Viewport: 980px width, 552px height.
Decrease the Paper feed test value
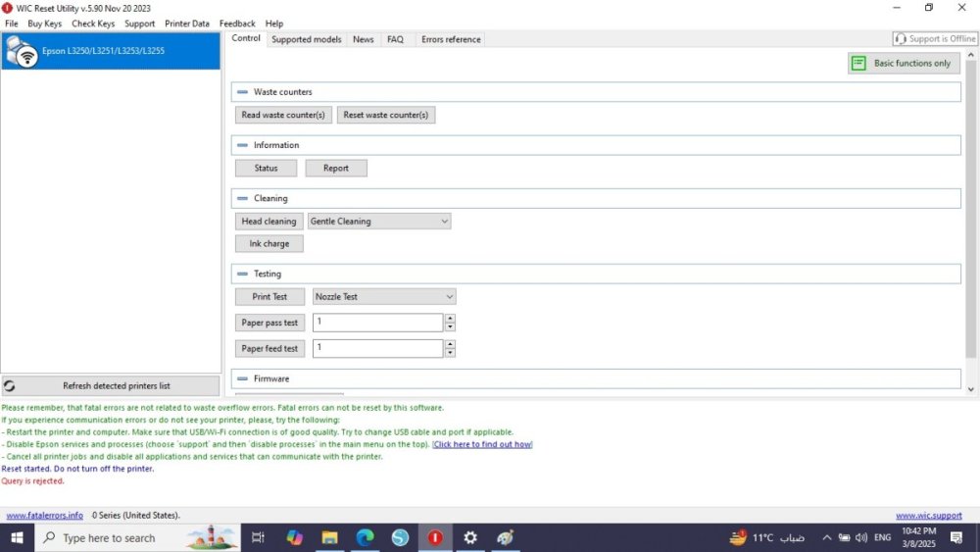click(x=450, y=353)
